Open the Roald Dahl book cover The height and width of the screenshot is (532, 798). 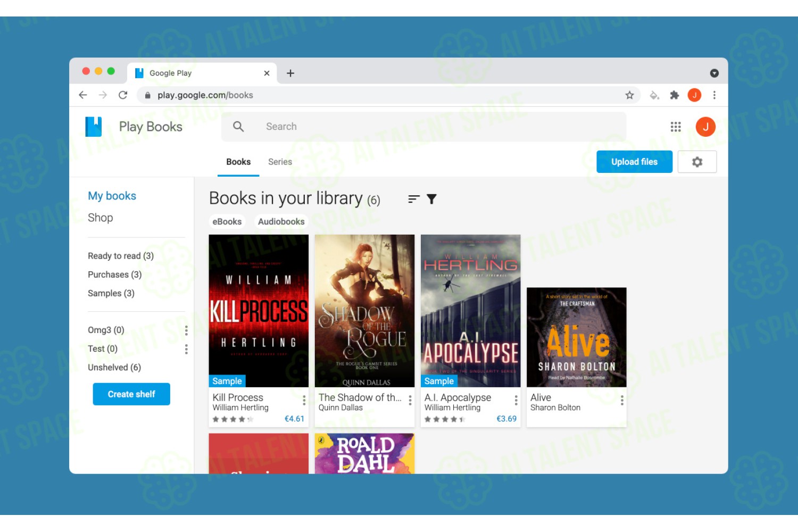[x=364, y=453]
